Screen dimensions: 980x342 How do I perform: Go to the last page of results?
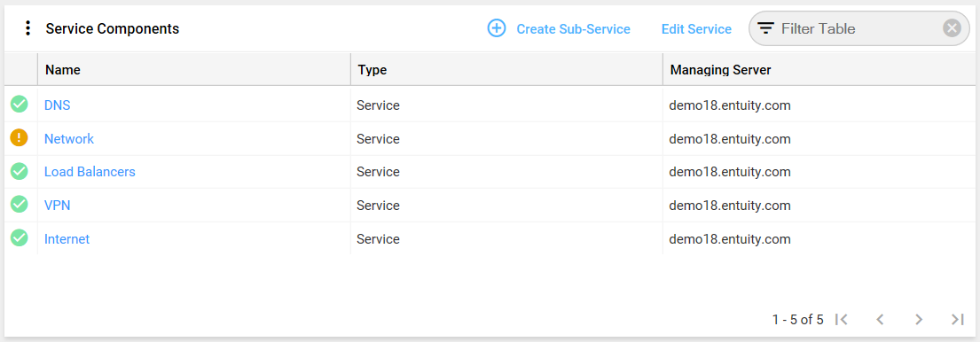(x=957, y=320)
